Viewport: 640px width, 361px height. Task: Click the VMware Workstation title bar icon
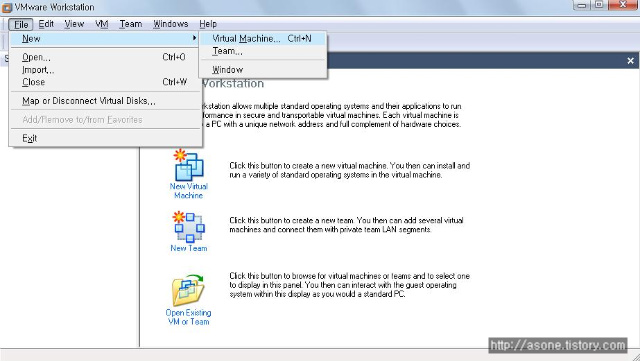7,7
